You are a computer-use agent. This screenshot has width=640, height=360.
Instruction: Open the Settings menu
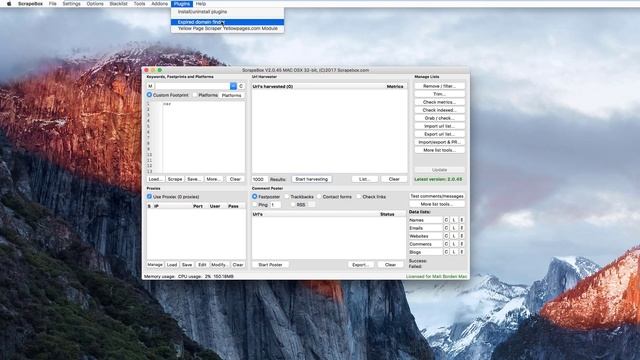(71, 4)
